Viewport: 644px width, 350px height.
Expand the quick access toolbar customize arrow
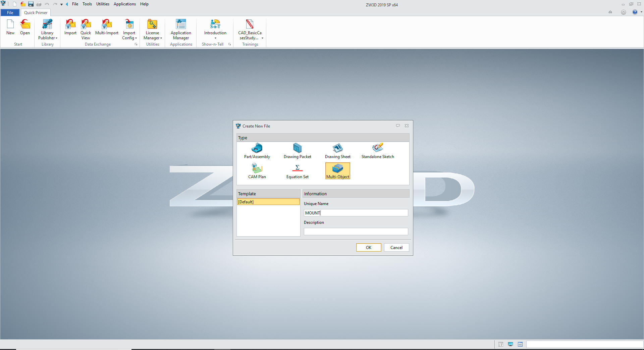[x=61, y=4]
